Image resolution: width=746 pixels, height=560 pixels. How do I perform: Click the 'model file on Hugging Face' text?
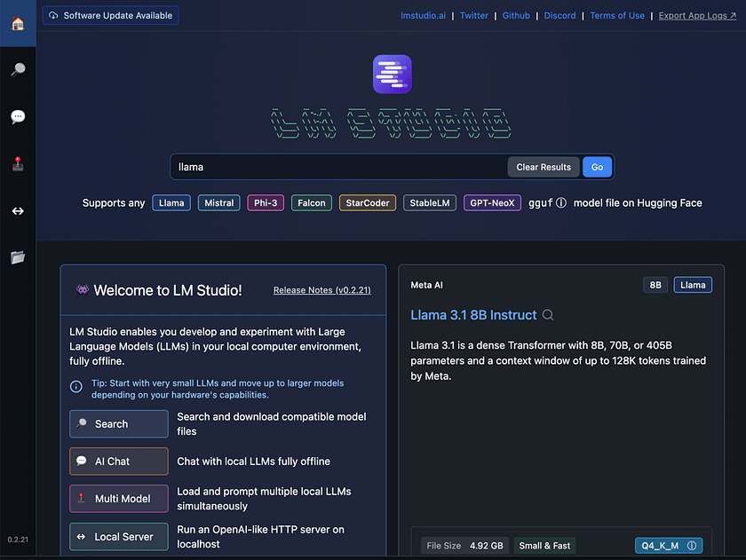tap(638, 203)
